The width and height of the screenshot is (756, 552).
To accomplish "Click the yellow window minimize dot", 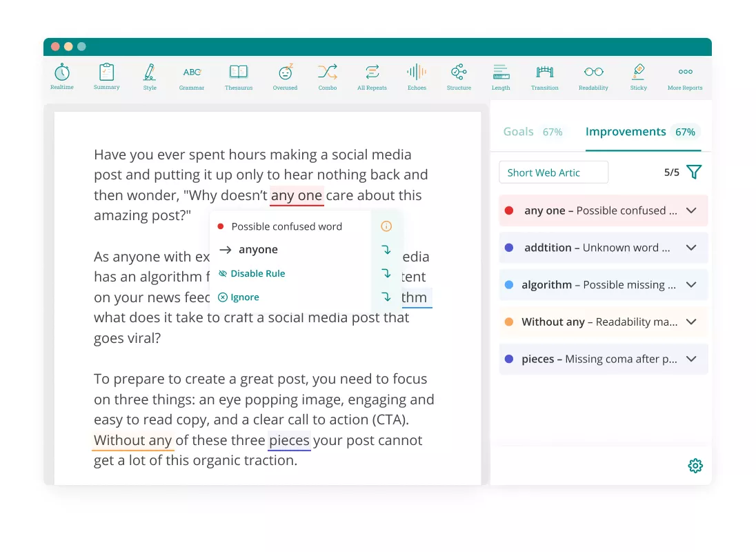I will coord(68,47).
